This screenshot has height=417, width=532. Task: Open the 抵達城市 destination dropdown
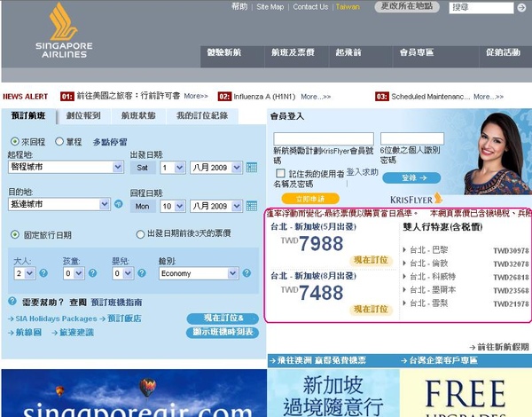tap(59, 204)
